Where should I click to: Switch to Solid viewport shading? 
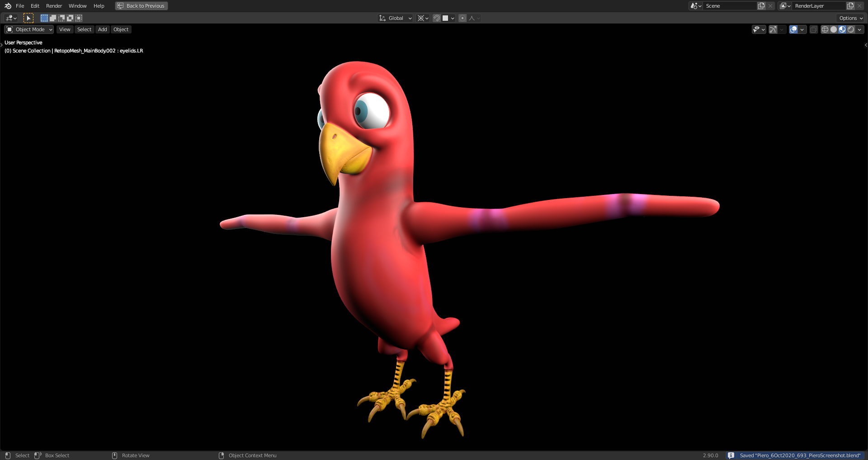833,29
